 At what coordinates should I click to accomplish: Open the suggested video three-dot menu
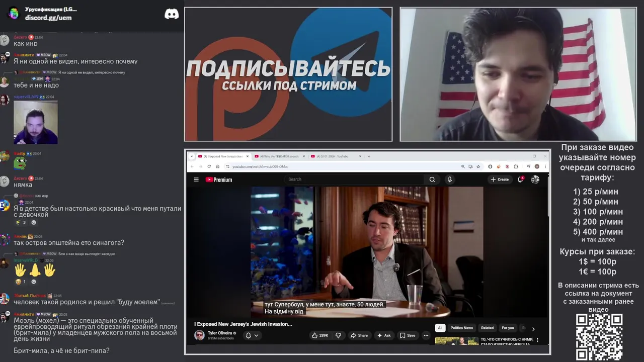[x=537, y=340]
